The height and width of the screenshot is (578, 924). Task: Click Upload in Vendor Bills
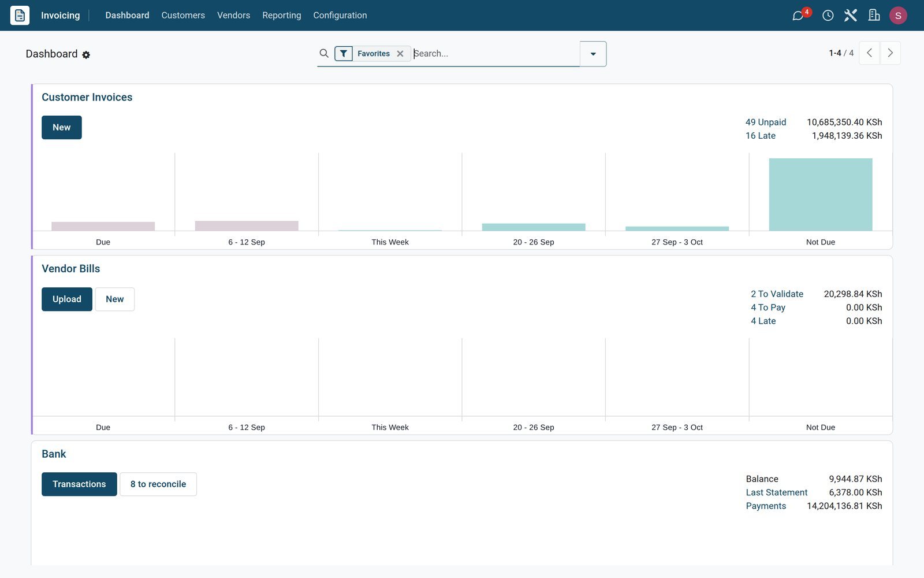(x=67, y=299)
